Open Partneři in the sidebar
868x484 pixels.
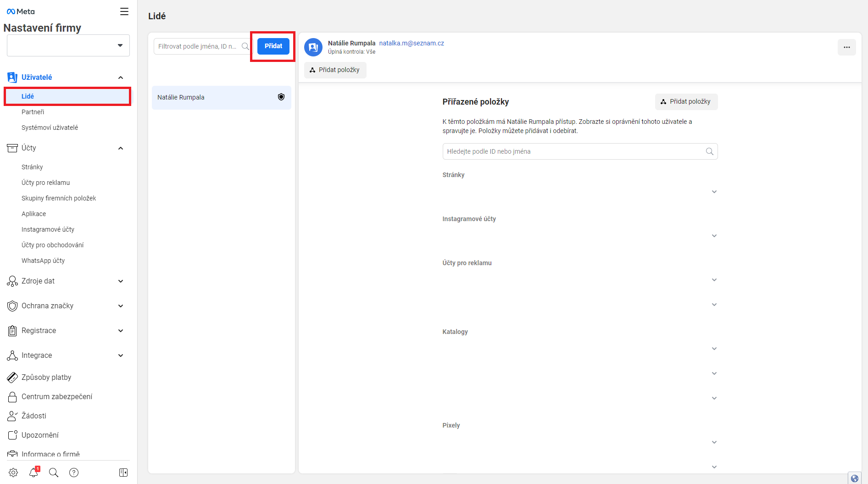click(x=33, y=112)
